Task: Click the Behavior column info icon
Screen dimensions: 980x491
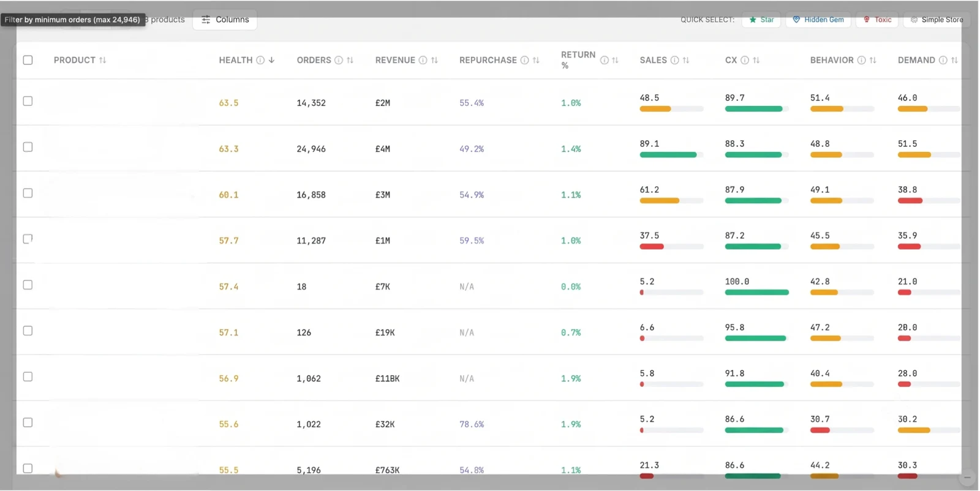Action: [x=862, y=60]
